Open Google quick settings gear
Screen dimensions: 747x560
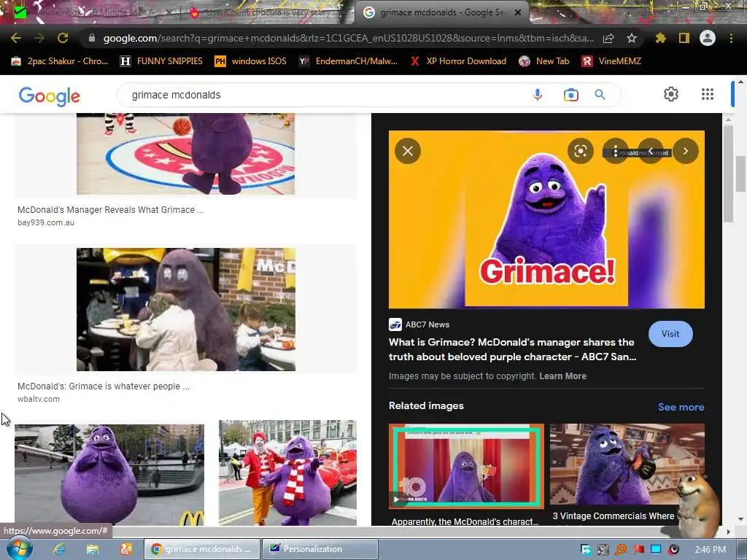click(671, 94)
